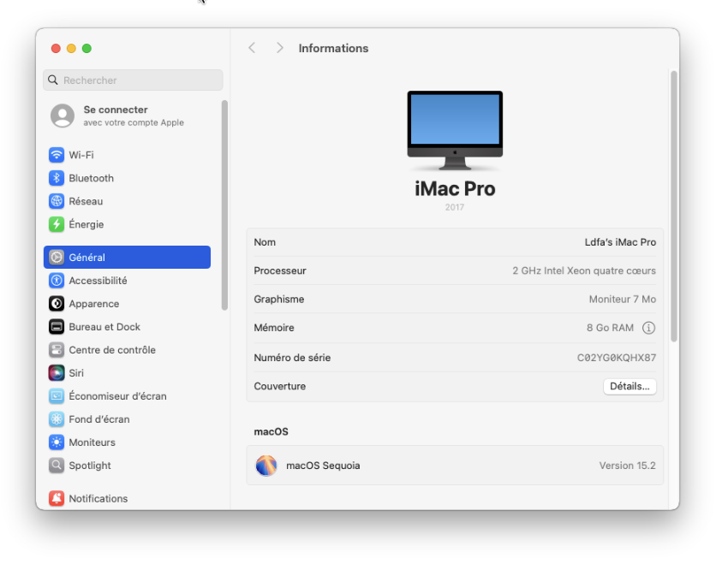This screenshot has height=564, width=728.
Task: Minimize the window with yellow button
Action: click(71, 48)
